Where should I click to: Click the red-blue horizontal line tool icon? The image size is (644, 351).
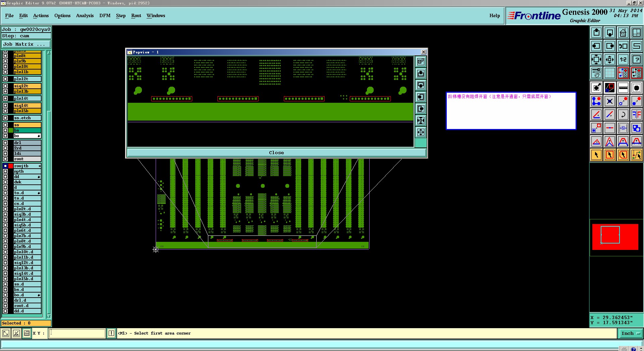(x=610, y=128)
